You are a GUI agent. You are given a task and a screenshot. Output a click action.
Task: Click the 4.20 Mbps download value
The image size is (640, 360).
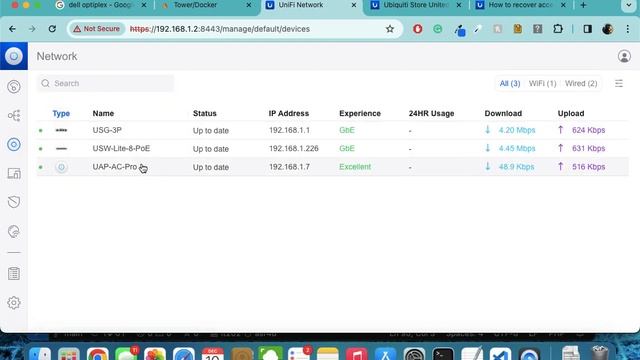517,130
